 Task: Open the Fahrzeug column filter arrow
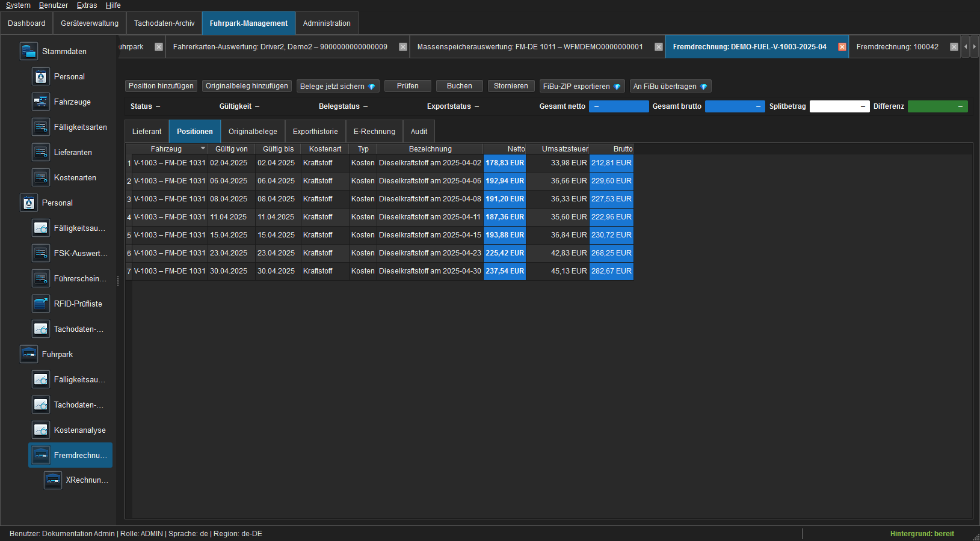click(203, 148)
